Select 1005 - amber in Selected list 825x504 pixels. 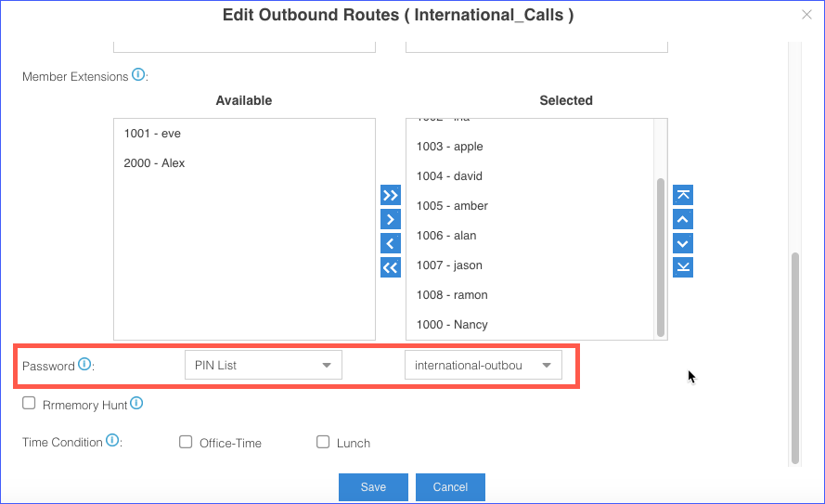[452, 206]
